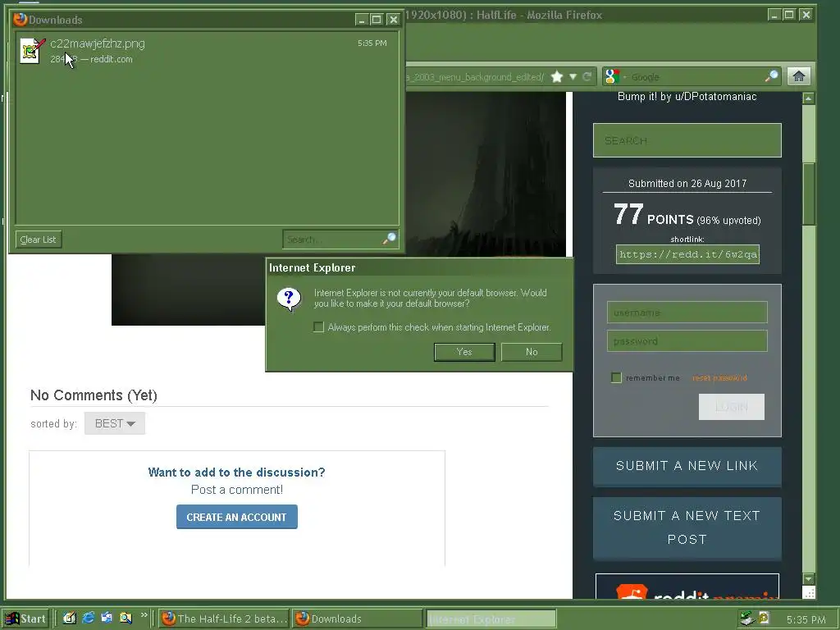
Task: Click page scrollbar down arrow
Action: [809, 579]
